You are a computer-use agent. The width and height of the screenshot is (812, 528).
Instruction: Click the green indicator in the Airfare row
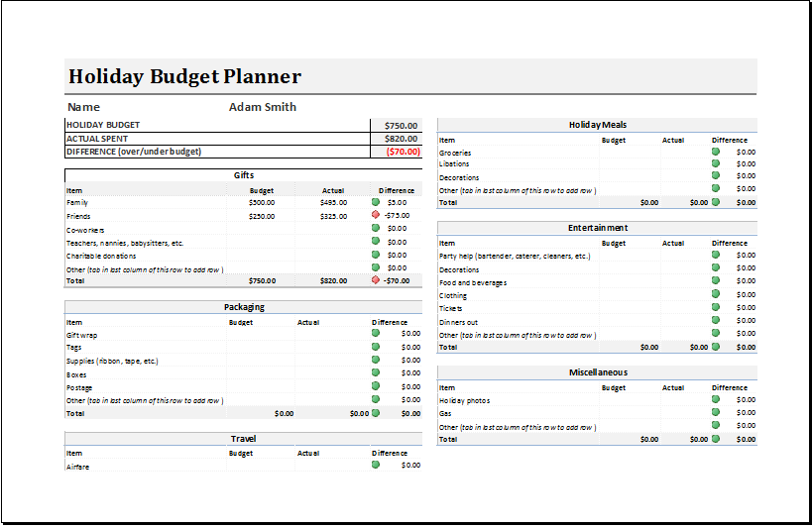[376, 465]
